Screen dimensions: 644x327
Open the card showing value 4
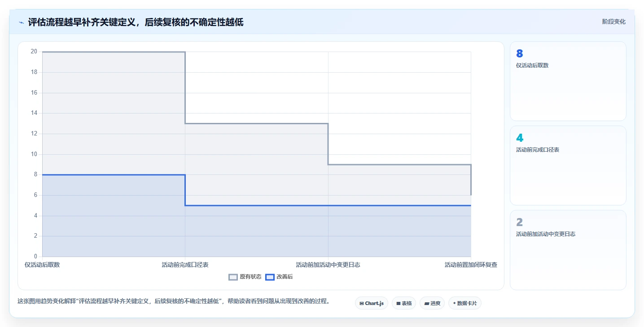click(568, 166)
